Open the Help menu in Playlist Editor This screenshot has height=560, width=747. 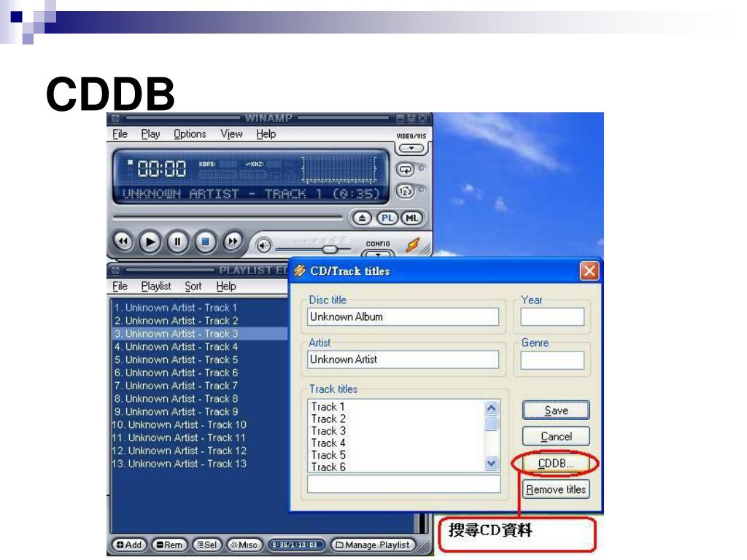[x=226, y=286]
